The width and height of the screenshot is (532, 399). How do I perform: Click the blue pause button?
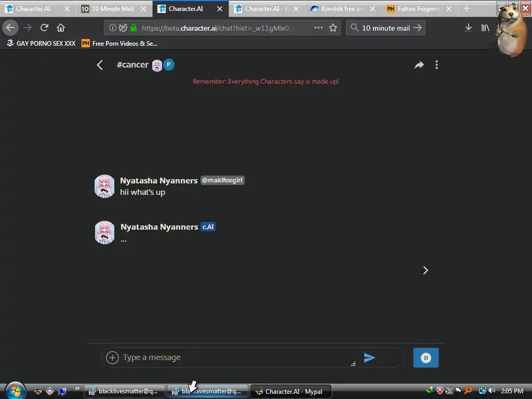point(426,357)
